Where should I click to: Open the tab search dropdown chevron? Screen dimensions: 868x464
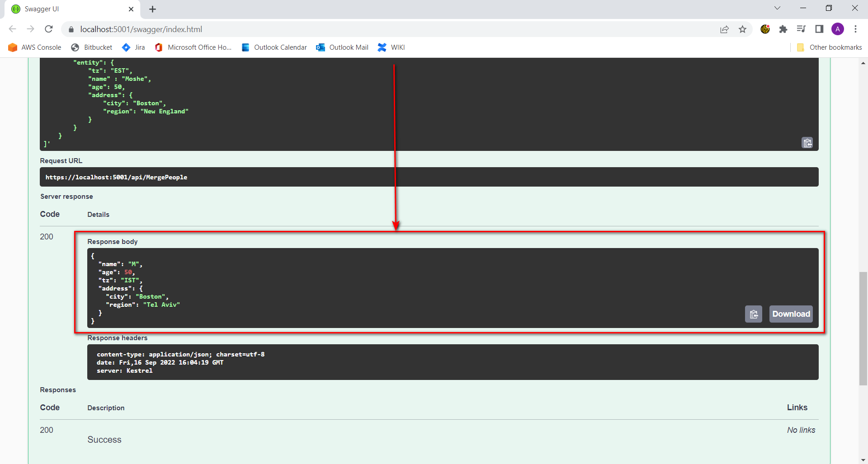(778, 8)
